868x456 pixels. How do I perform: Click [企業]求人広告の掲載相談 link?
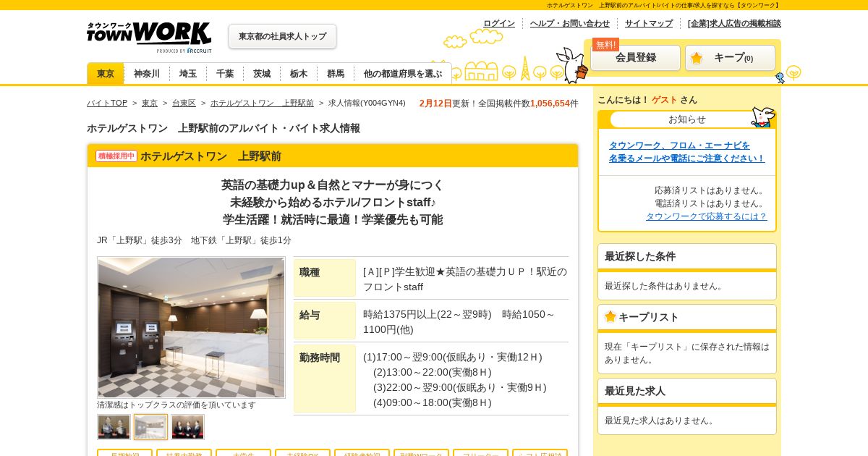point(734,23)
